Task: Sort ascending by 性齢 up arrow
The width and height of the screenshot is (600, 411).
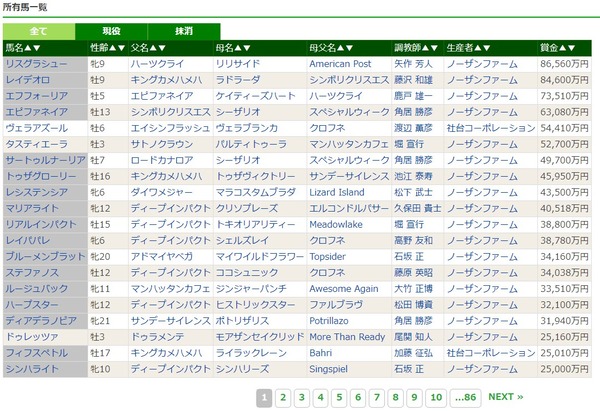Action: (112, 48)
